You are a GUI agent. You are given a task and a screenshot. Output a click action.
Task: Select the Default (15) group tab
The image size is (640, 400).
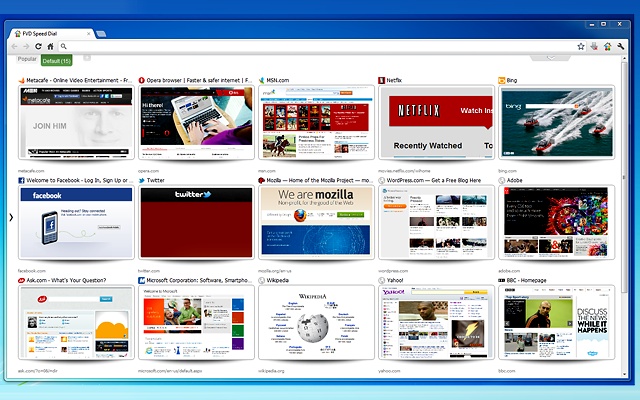(x=59, y=60)
